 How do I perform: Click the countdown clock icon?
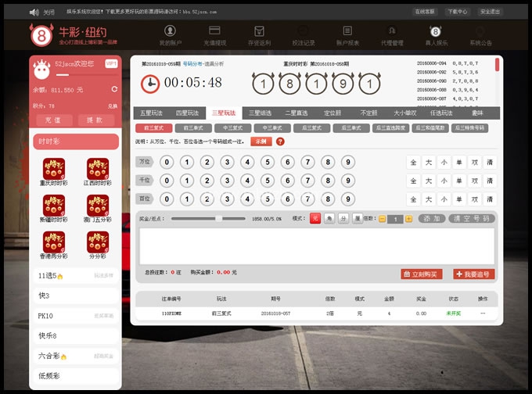coord(150,84)
